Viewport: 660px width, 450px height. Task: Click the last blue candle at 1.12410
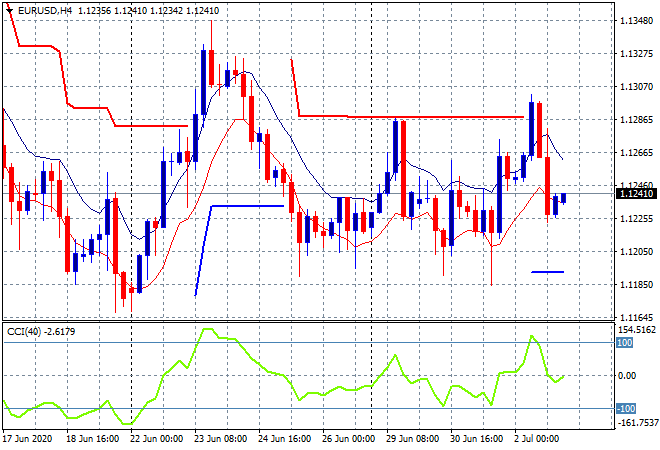(564, 198)
